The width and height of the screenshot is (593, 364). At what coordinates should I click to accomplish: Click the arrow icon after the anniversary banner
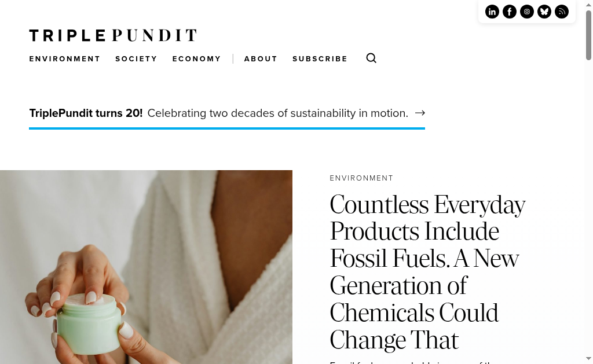[x=420, y=113]
